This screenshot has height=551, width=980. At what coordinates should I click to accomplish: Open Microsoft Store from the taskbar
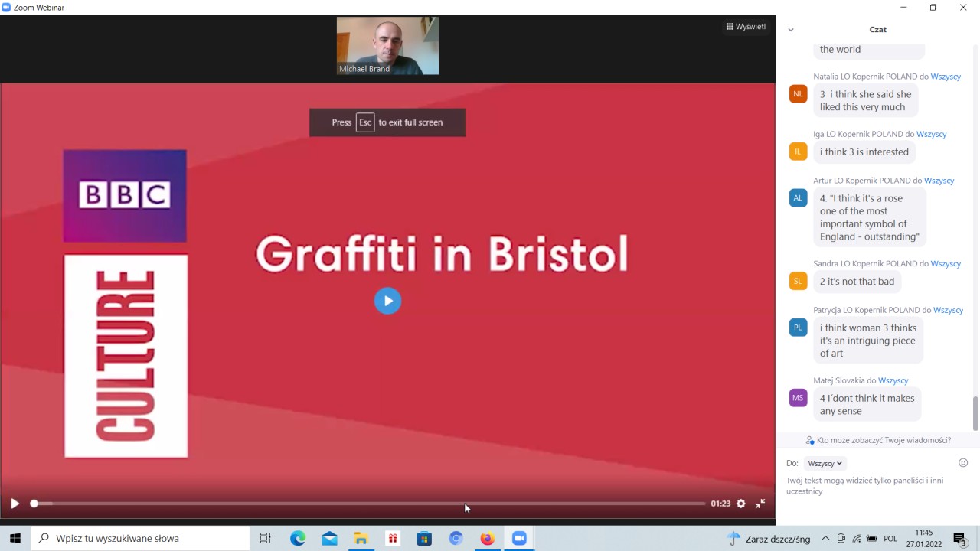tap(424, 538)
